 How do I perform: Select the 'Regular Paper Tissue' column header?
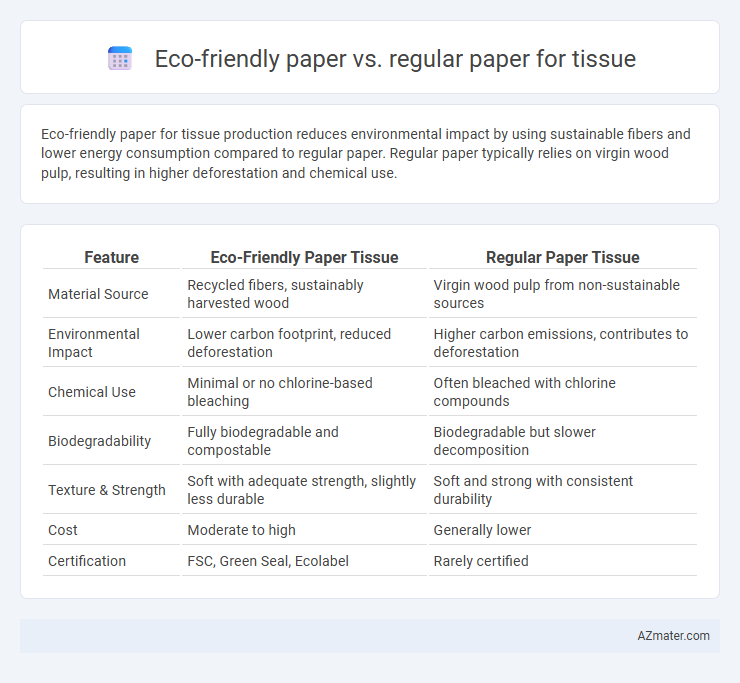563,257
